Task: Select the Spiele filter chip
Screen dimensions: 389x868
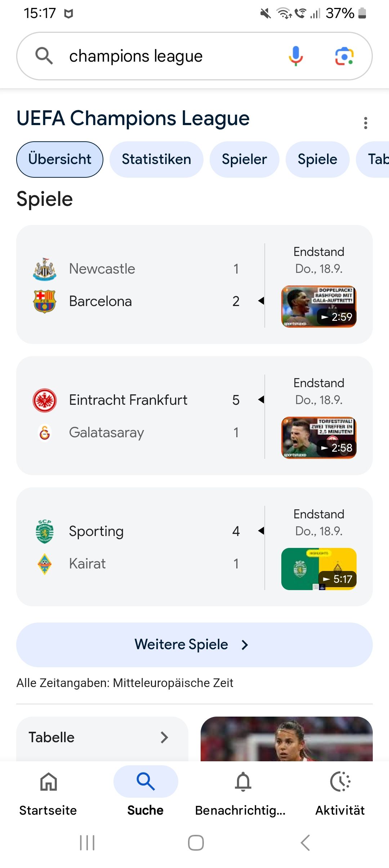Action: (317, 159)
